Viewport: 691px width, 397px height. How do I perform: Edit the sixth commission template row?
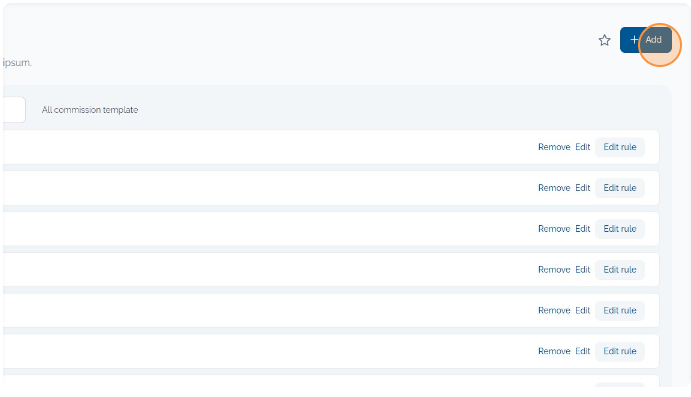pyautogui.click(x=583, y=351)
